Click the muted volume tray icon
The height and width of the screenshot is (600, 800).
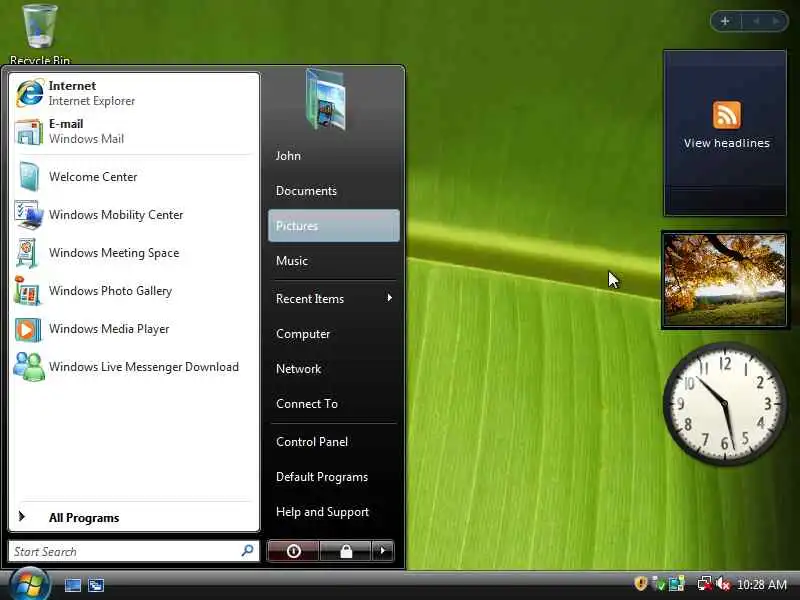(723, 584)
